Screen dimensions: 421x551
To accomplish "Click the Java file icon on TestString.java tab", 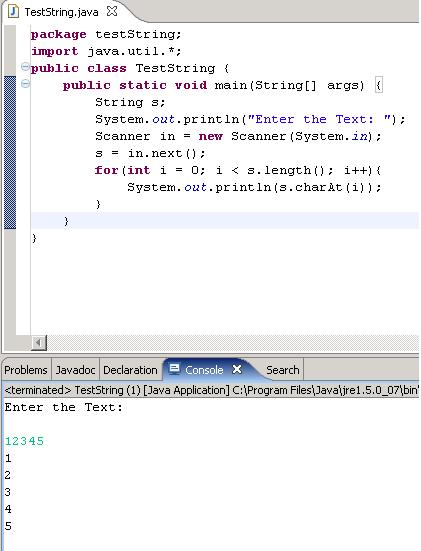I will coord(13,12).
